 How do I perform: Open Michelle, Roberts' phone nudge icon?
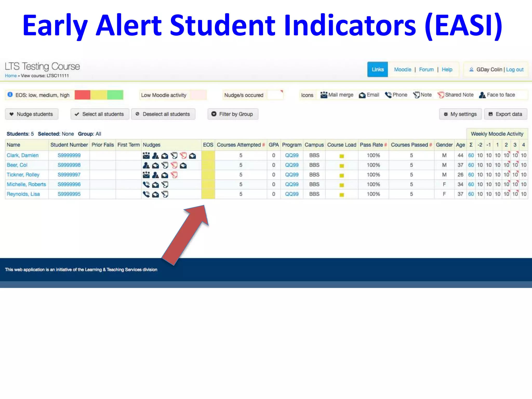pos(146,185)
